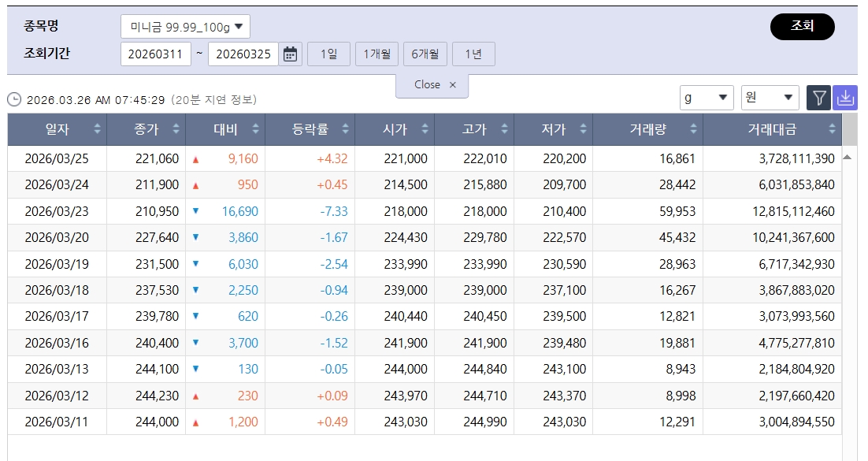This screenshot has width=868, height=461.
Task: Sort table by 일자 column arrows
Action: [97, 129]
